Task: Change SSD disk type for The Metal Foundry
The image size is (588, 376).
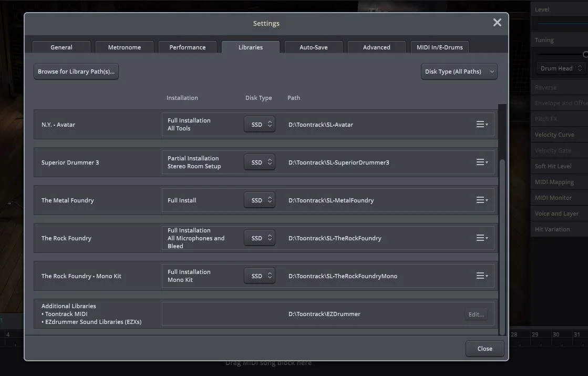Action: point(260,200)
